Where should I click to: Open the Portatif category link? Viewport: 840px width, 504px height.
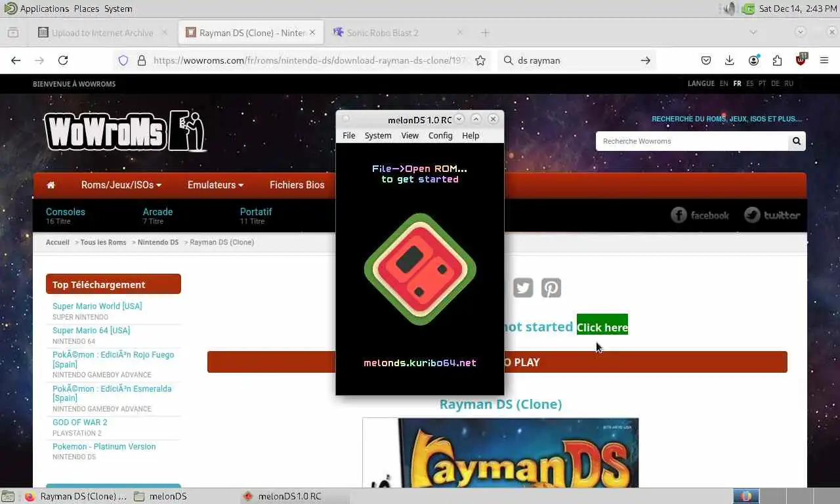pos(256,212)
